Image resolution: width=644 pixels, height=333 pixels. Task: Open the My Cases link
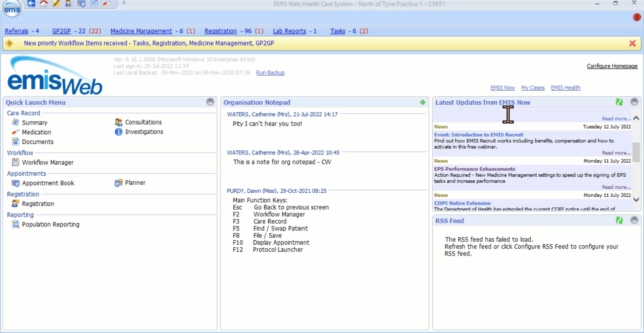pos(533,88)
